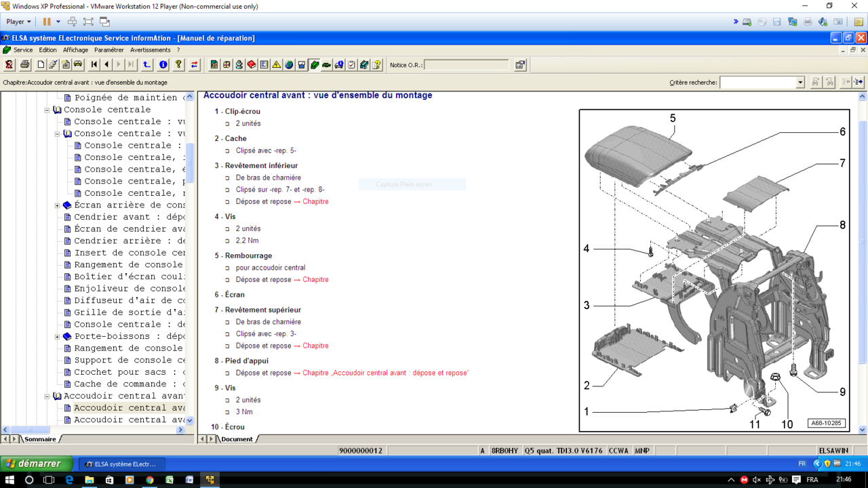
Task: Click the yellow question mark help icon
Action: click(x=177, y=64)
